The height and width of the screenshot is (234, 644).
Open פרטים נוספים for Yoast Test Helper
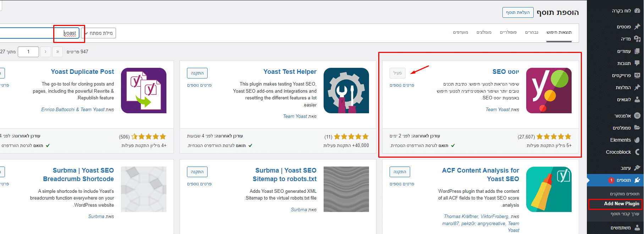(x=199, y=85)
